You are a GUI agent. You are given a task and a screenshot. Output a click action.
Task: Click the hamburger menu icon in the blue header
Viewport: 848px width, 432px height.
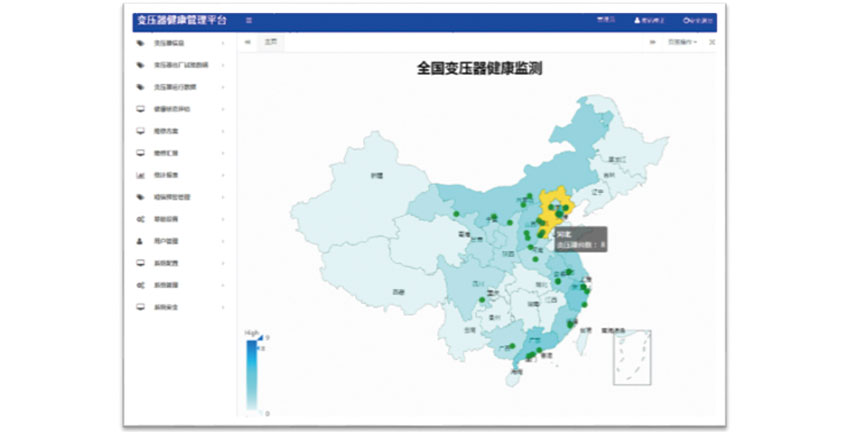[x=249, y=20]
